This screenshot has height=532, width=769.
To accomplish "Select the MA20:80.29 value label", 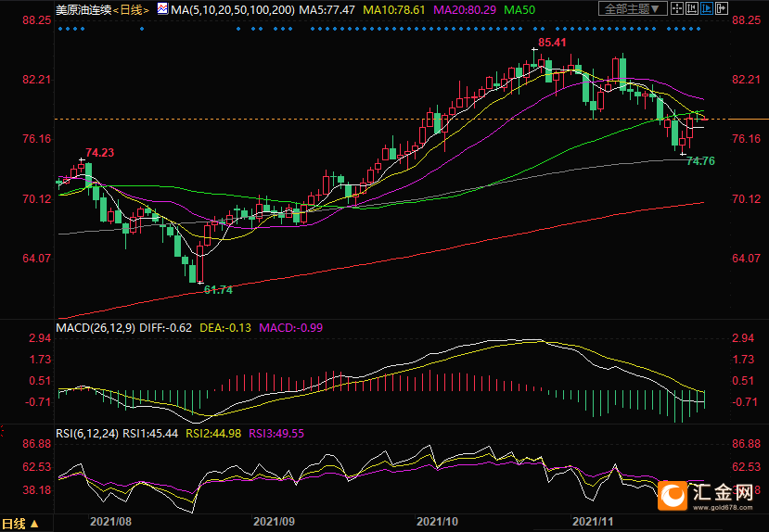I will [x=465, y=10].
